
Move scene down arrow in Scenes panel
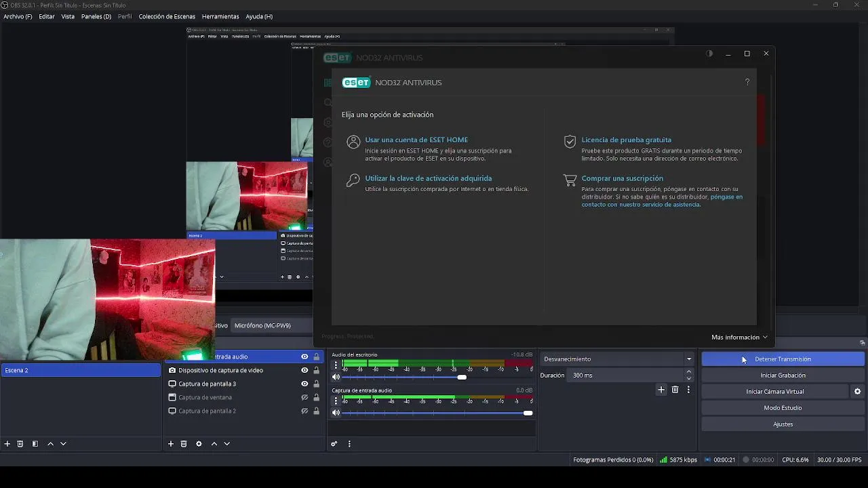63,444
